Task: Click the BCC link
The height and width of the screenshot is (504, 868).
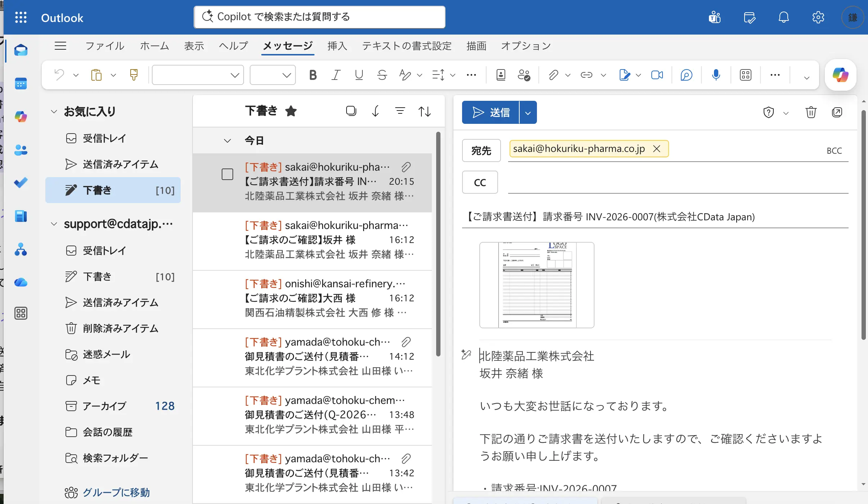Action: click(834, 150)
